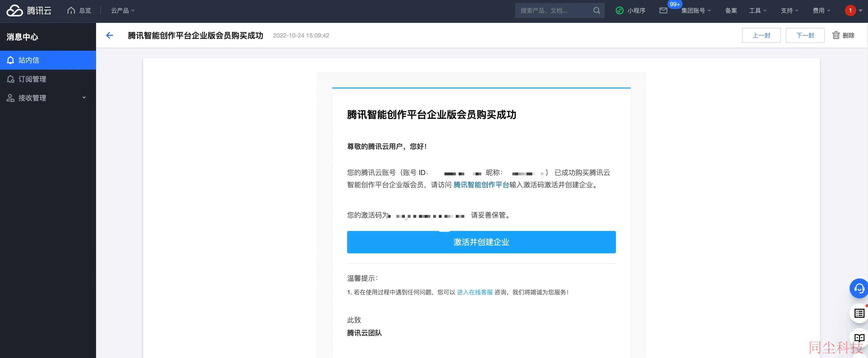Click the message timestamp 2022-10-24 15:09:42
The height and width of the screenshot is (358, 868).
click(x=301, y=36)
